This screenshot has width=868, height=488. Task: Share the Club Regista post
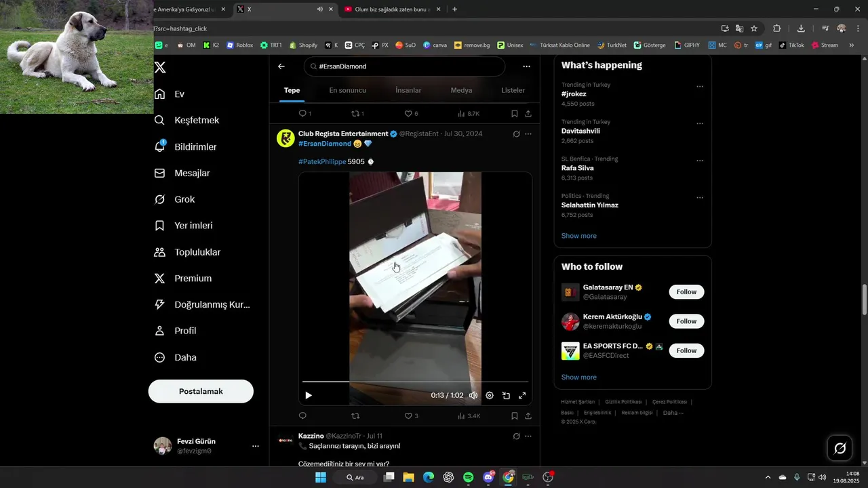click(x=528, y=415)
